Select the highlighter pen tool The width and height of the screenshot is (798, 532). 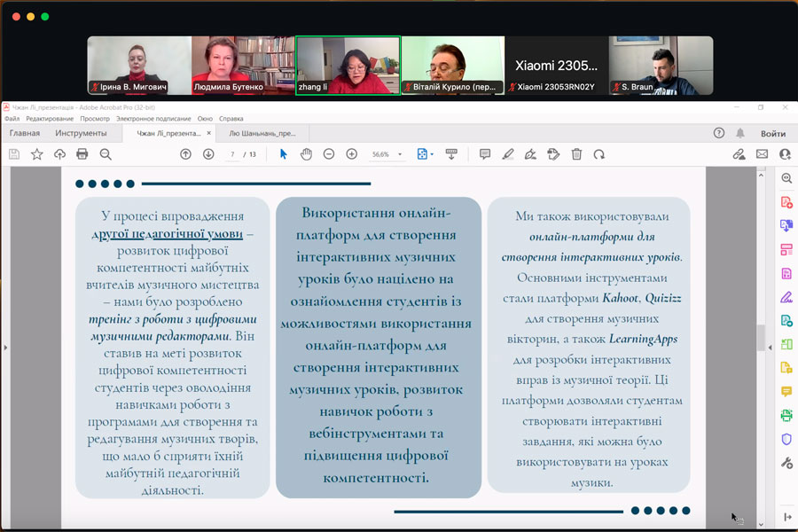[x=508, y=153]
